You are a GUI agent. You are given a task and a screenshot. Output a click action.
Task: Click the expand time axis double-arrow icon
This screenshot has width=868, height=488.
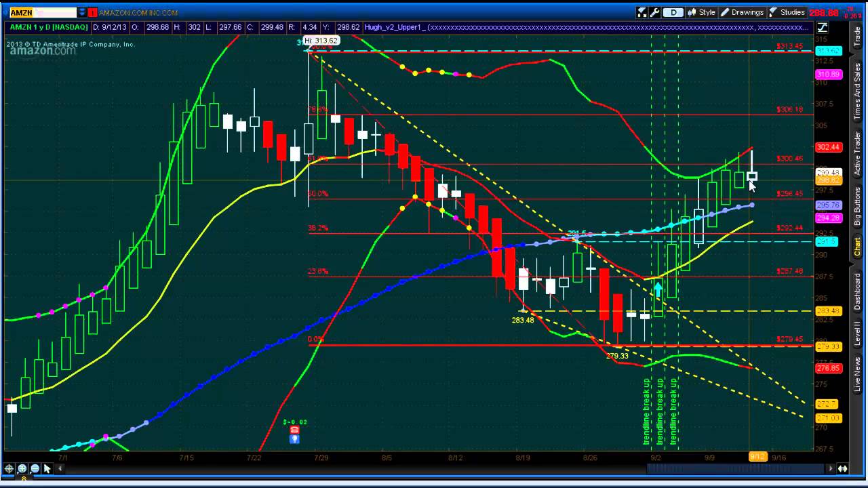(842, 468)
